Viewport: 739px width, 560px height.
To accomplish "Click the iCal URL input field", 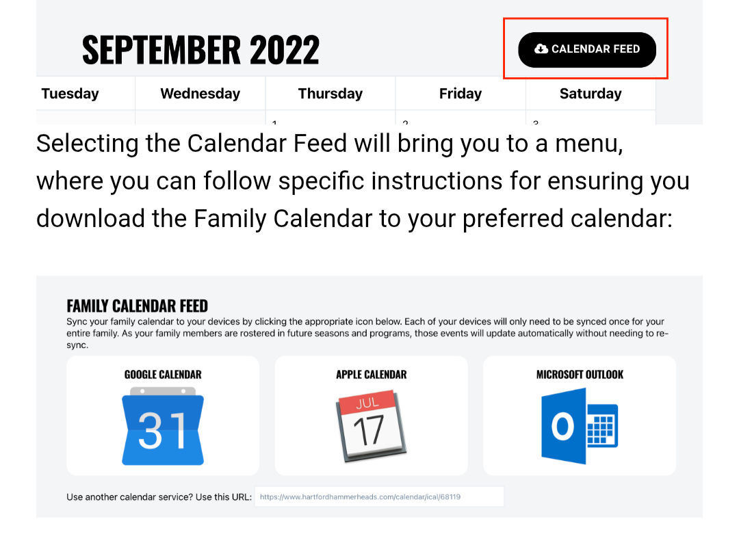I will 379,497.
